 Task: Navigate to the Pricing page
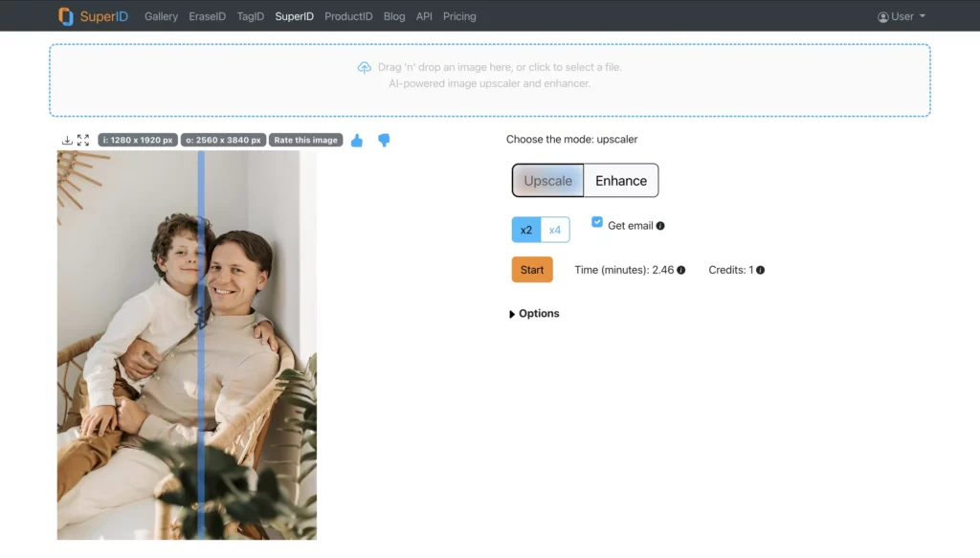pyautogui.click(x=459, y=16)
